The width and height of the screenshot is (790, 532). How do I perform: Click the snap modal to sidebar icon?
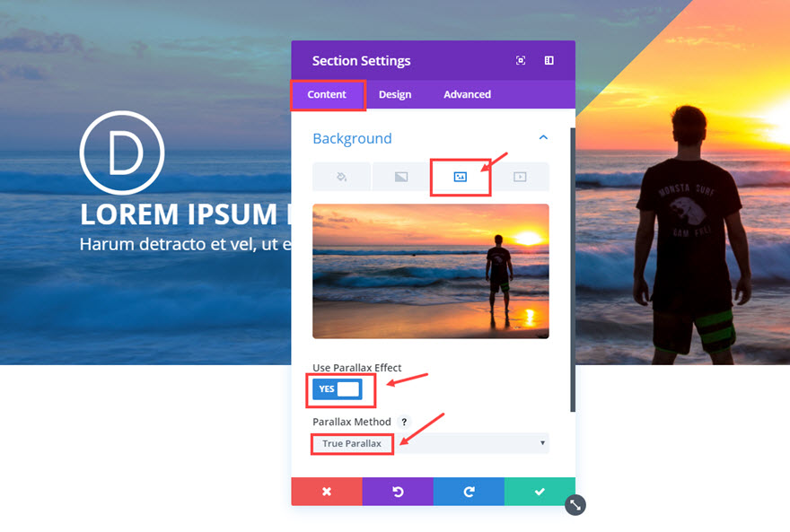pyautogui.click(x=549, y=60)
